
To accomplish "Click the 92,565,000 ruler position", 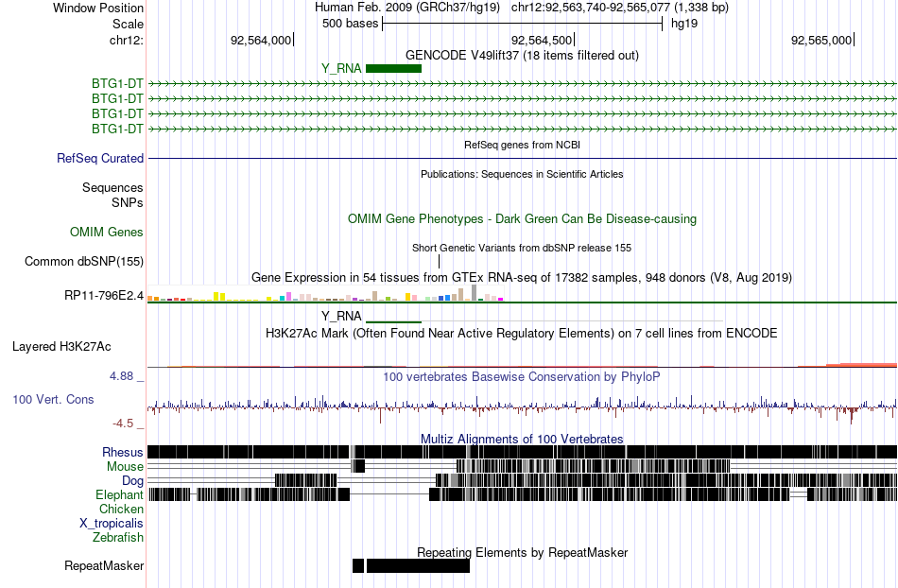I will pos(821,40).
